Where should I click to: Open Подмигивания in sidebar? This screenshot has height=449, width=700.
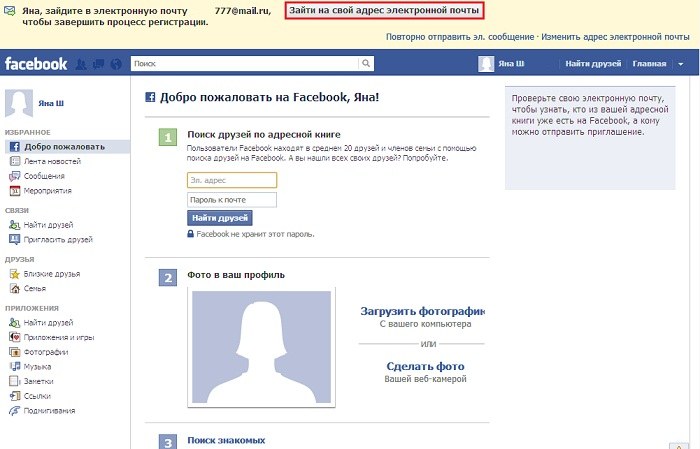(x=50, y=411)
